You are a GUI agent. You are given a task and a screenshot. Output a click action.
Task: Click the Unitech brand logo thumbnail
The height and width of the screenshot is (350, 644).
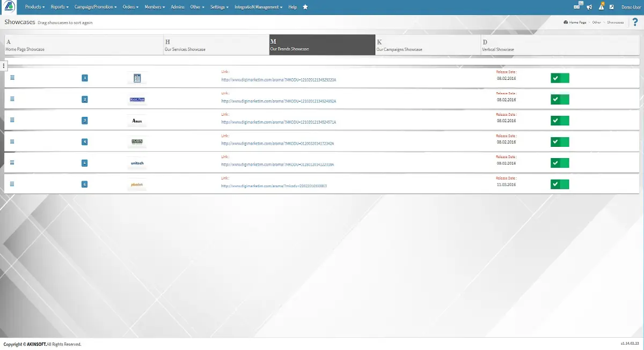137,163
